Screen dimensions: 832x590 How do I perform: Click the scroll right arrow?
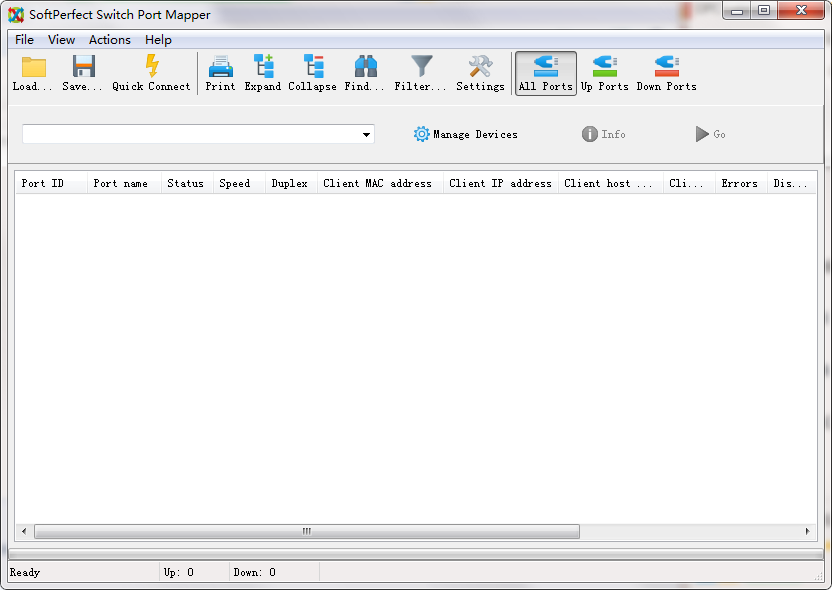807,531
